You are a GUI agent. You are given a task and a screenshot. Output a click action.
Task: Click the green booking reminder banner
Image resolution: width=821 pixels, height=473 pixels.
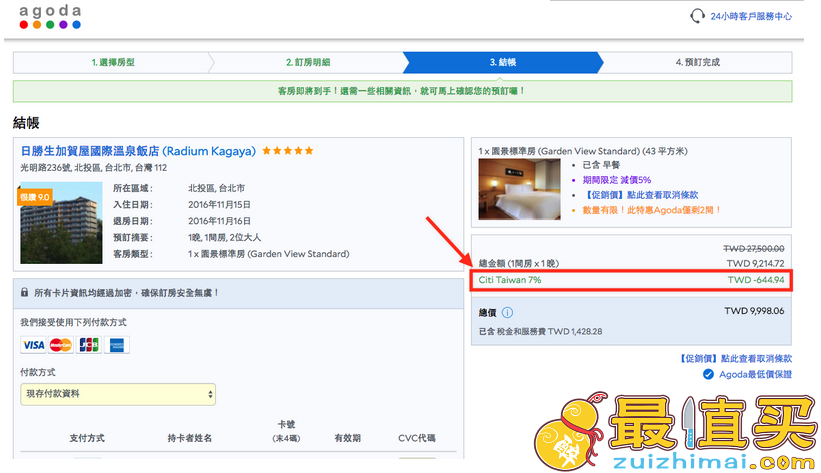(402, 91)
